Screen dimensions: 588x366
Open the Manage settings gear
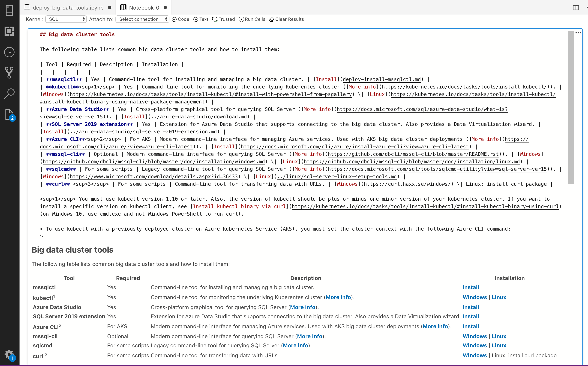pyautogui.click(x=9, y=354)
